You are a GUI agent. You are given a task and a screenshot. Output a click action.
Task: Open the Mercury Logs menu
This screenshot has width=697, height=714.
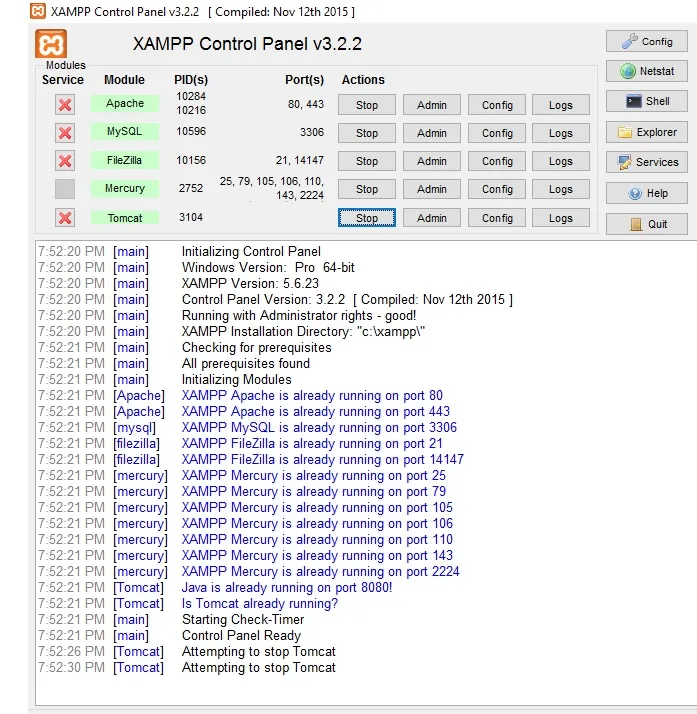[x=561, y=189]
